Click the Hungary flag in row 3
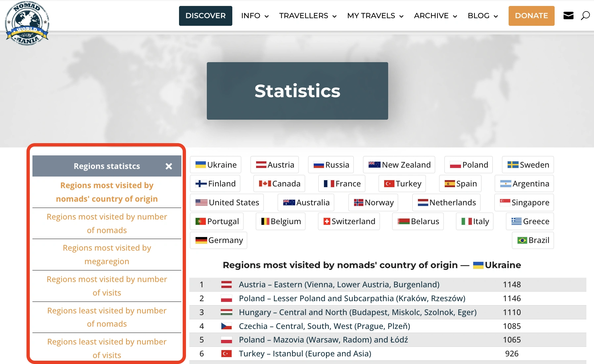 point(226,312)
